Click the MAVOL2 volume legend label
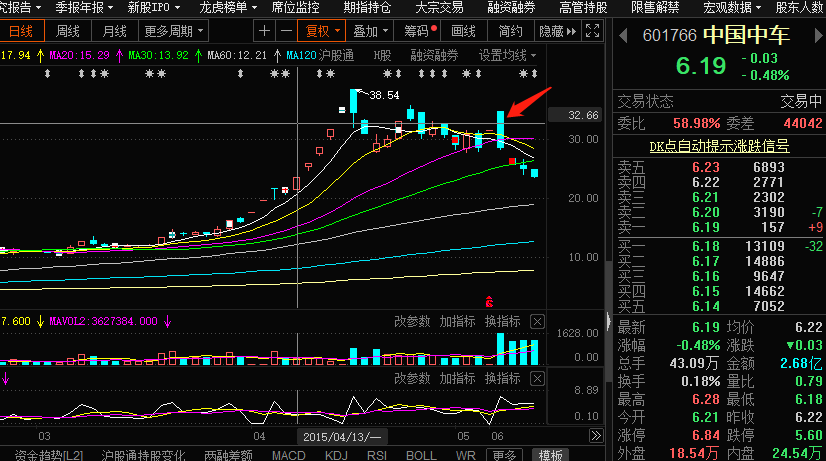The image size is (826, 461). coord(103,321)
